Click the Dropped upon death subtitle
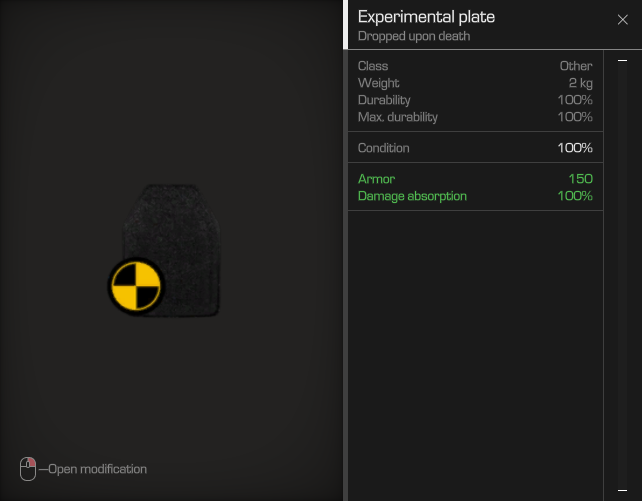Viewport: 642px width, 501px height. click(x=414, y=37)
